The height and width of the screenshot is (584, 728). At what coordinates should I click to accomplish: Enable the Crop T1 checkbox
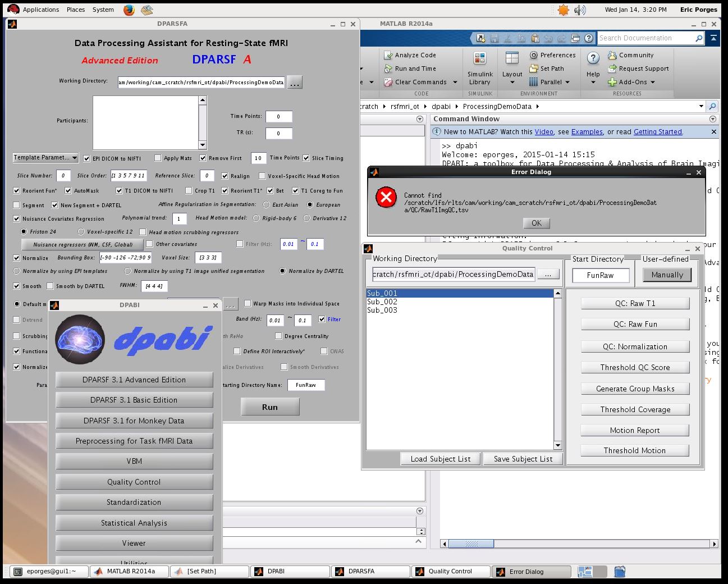tap(189, 190)
